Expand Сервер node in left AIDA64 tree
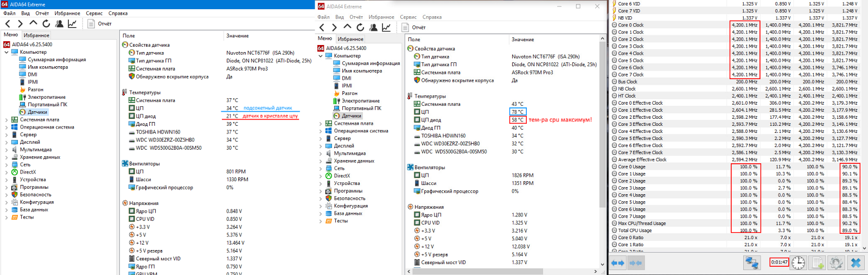Screen dimensions: 868x275 [7, 135]
